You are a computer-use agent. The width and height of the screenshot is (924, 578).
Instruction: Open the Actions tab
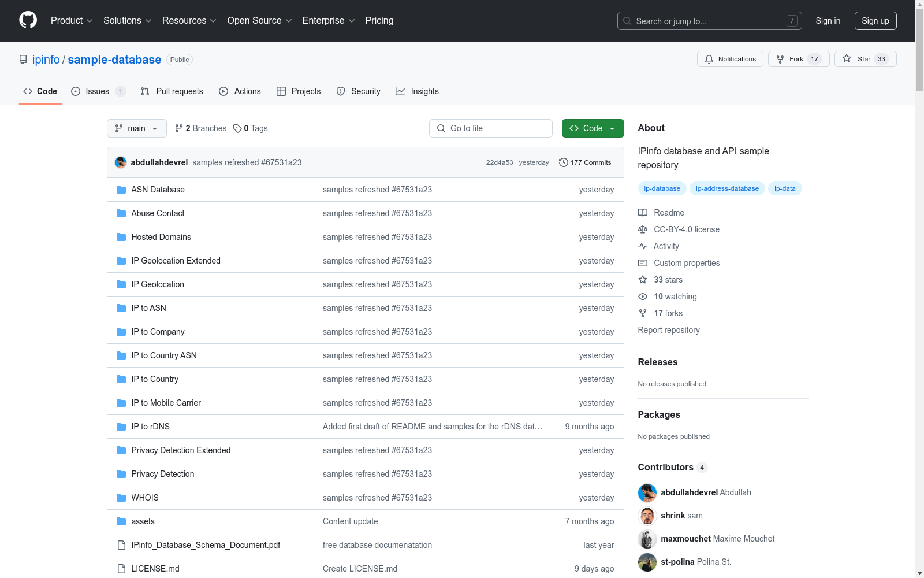240,91
